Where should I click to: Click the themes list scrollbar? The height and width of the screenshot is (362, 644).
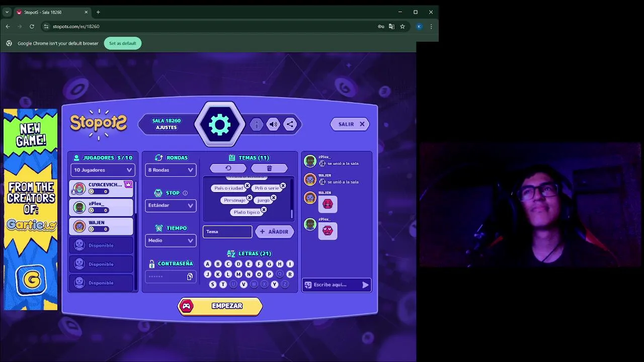point(292,214)
